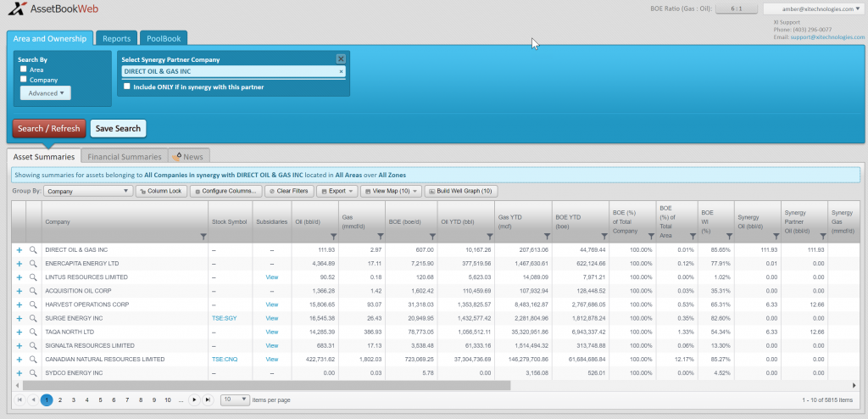Image resolution: width=868 pixels, height=419 pixels.
Task: Open magnifier for LINTUS RESOURCES LIMITED
Action: point(33,277)
